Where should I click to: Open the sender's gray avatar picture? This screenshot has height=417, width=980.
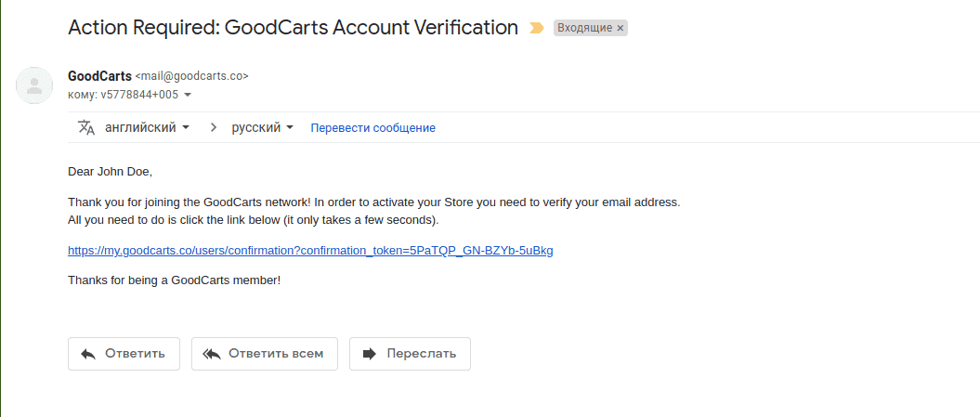[x=34, y=85]
